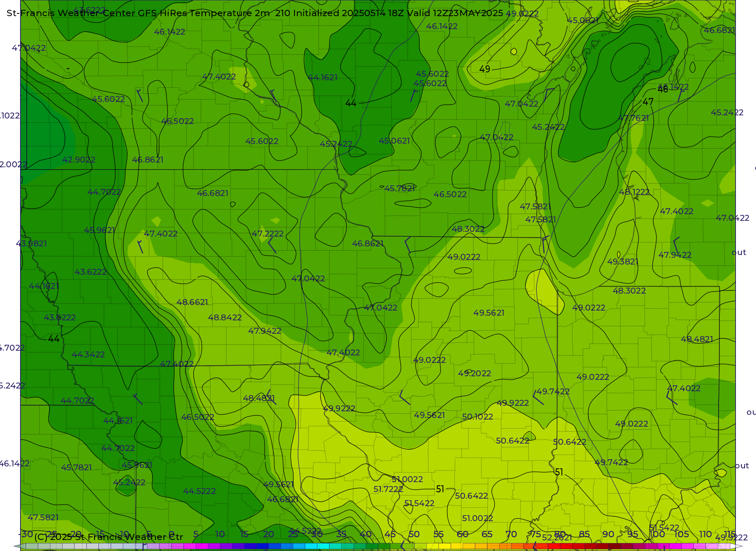Click the 49 contour line label
The height and width of the screenshot is (551, 756).
point(485,69)
